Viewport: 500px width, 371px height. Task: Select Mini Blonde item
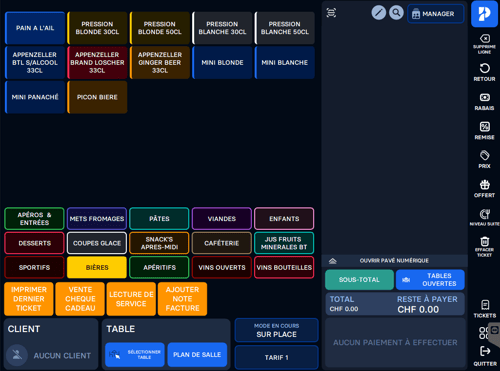222,63
